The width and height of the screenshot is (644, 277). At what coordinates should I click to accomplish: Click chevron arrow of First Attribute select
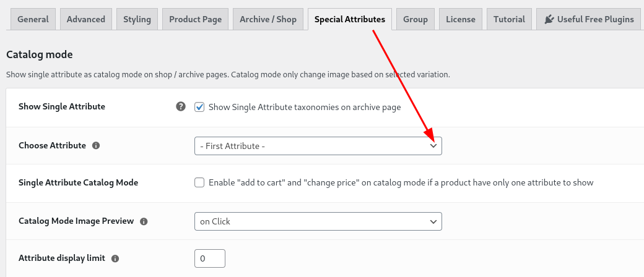(x=433, y=146)
